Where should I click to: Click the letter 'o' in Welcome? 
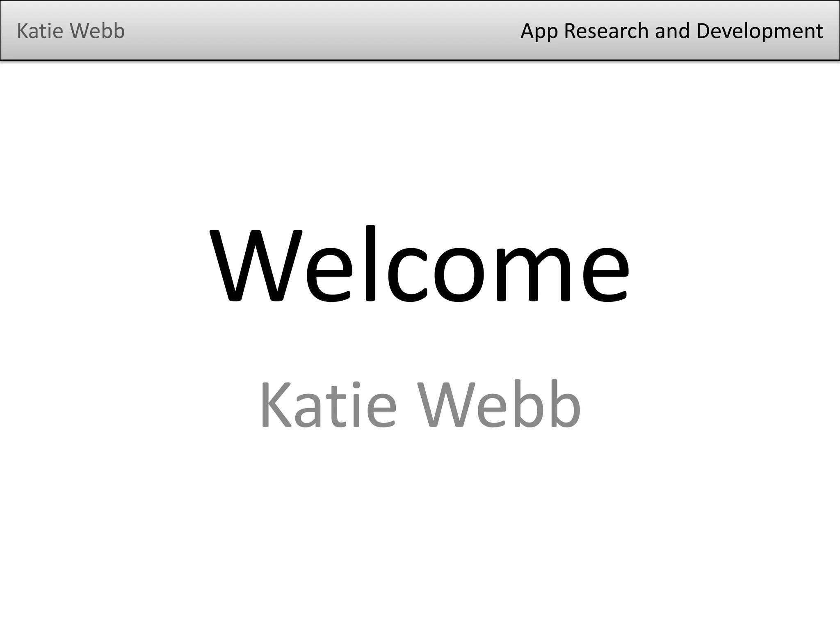[459, 274]
